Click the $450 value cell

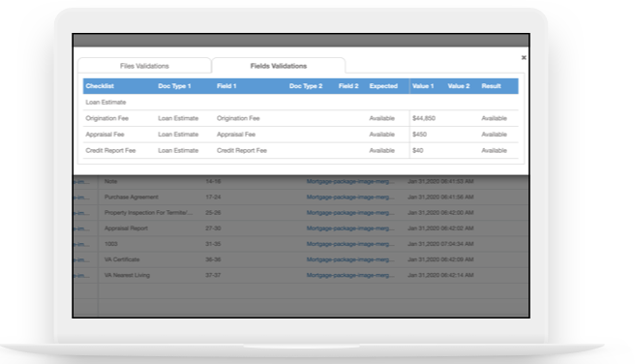419,134
